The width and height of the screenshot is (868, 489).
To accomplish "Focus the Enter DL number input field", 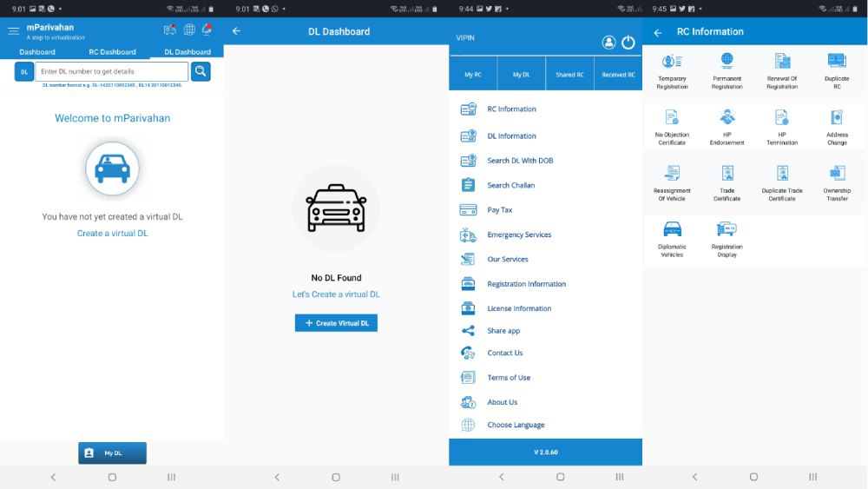I will (112, 71).
